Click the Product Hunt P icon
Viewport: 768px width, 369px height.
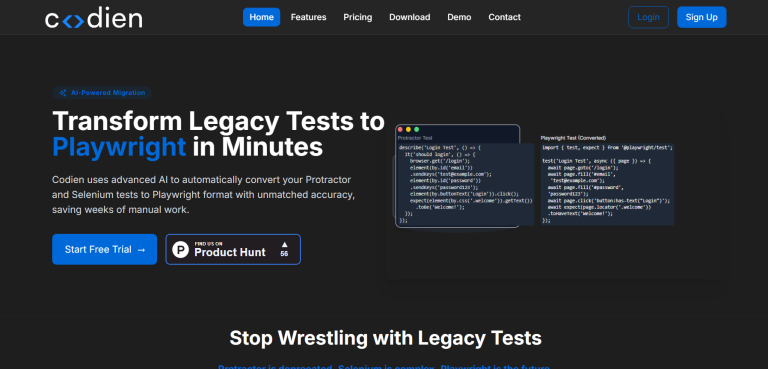point(180,249)
